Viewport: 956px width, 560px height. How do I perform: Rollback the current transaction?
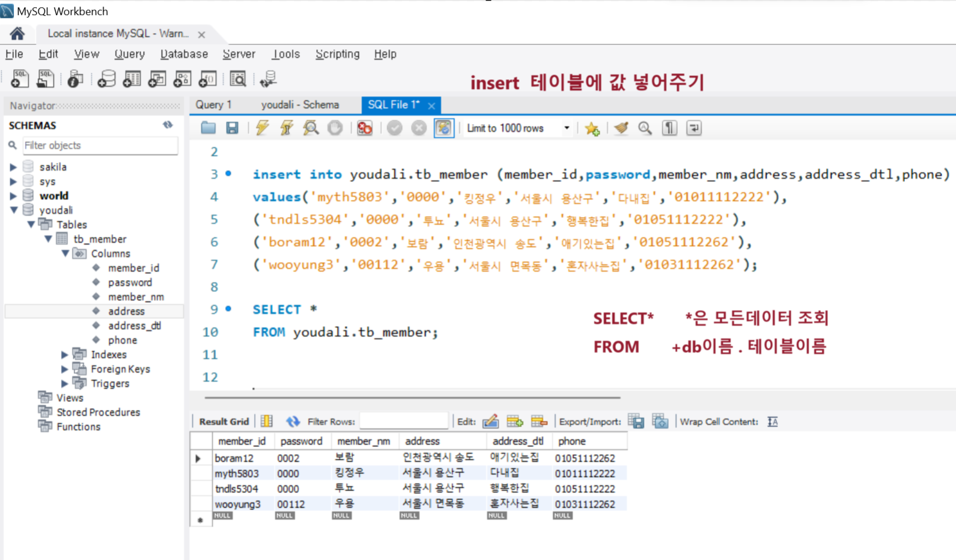pyautogui.click(x=419, y=128)
